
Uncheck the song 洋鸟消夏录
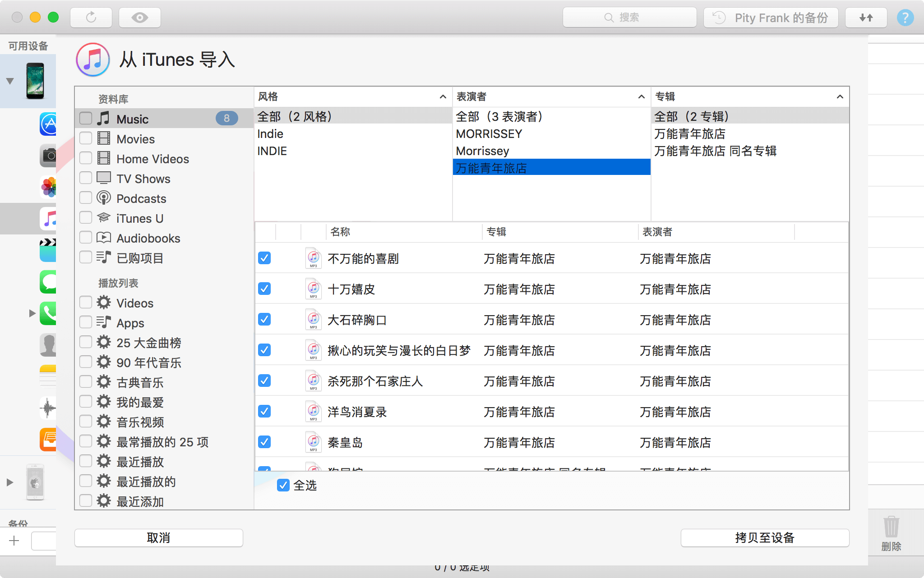coord(264,411)
